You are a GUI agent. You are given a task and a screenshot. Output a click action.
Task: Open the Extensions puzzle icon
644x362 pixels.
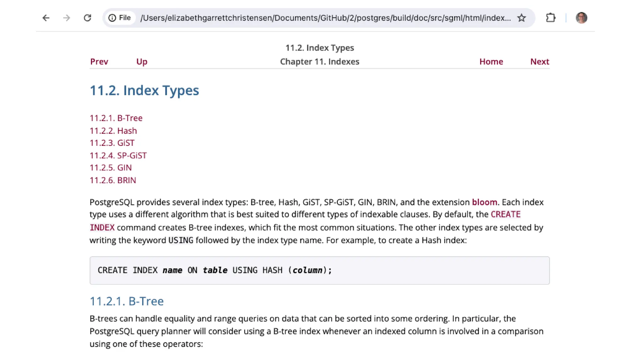point(551,18)
